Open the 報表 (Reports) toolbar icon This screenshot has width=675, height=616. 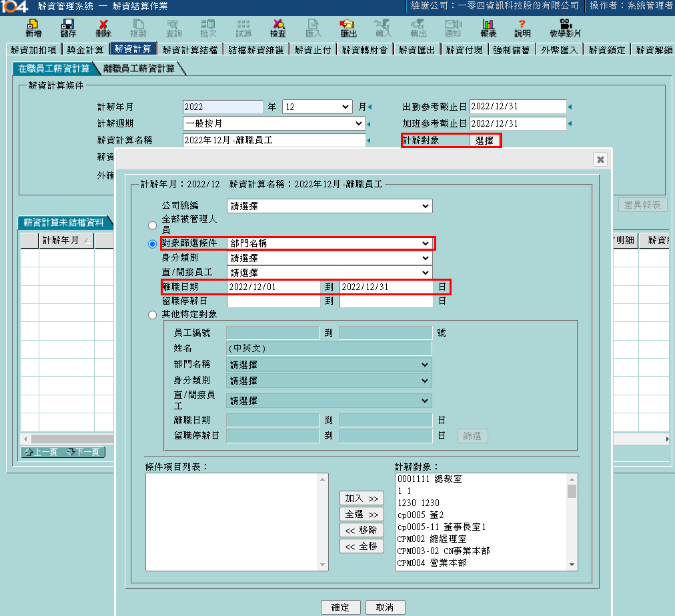pos(488,27)
